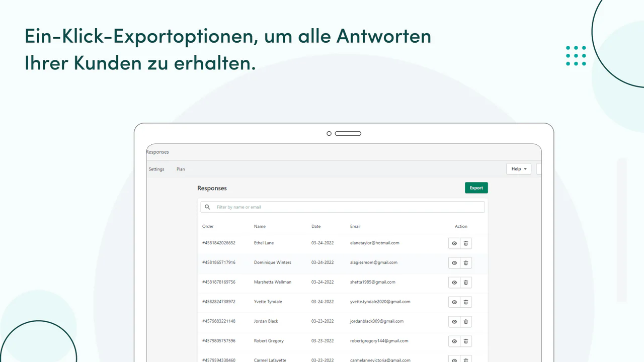Select order #4581865717916
The image size is (644, 362).
219,262
